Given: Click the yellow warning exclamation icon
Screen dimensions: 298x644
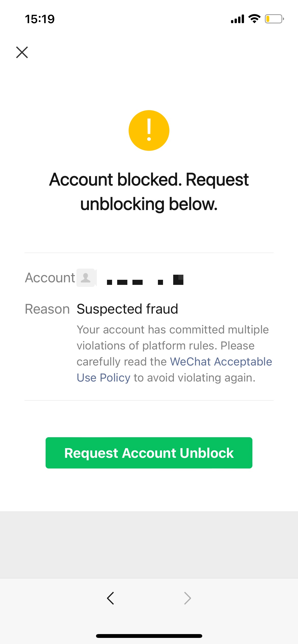Looking at the screenshot, I should (149, 130).
